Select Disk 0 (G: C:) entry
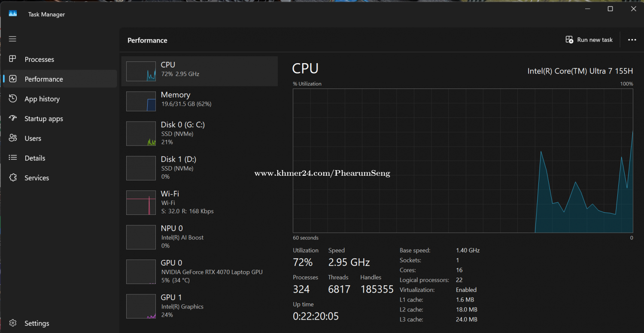 point(200,133)
